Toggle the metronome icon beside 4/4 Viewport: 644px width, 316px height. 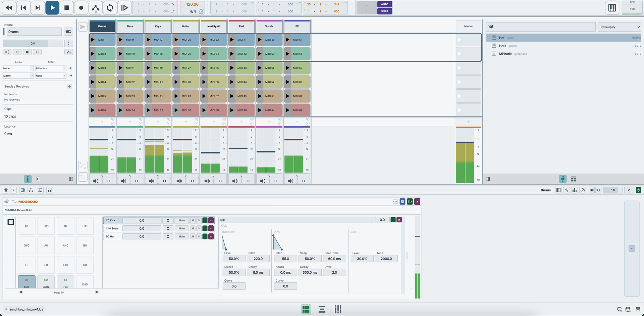201,11
